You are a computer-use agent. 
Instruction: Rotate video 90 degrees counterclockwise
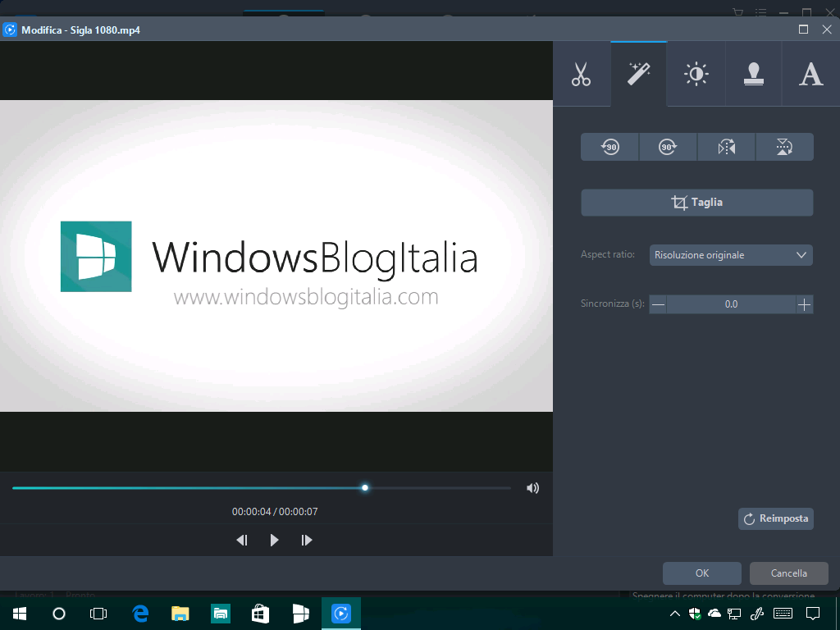tap(609, 147)
